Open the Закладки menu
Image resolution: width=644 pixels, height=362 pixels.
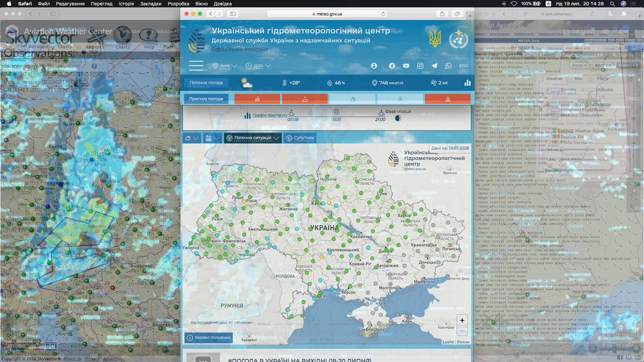tap(151, 3)
